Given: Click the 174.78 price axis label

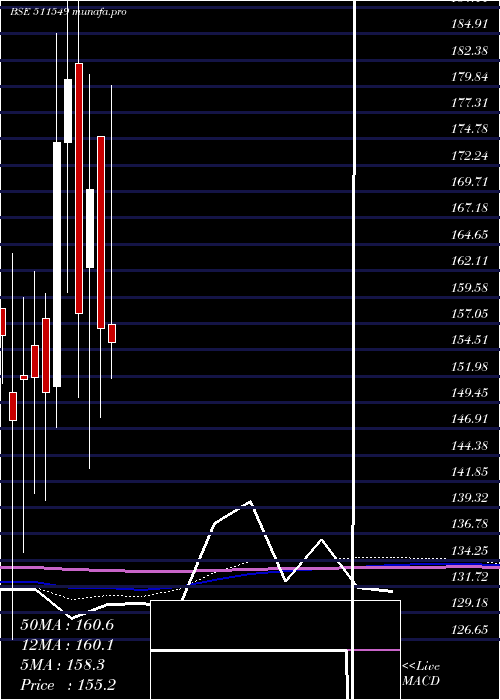Looking at the screenshot, I should coord(470,129).
